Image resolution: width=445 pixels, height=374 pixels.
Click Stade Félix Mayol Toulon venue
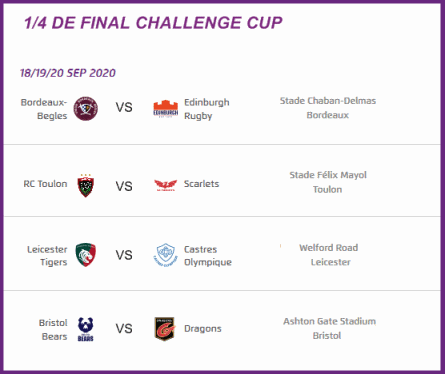328,182
